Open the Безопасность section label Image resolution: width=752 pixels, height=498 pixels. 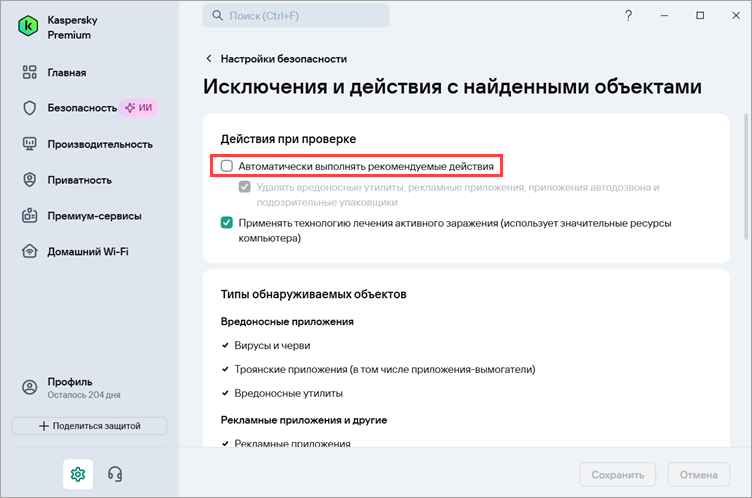pos(82,108)
